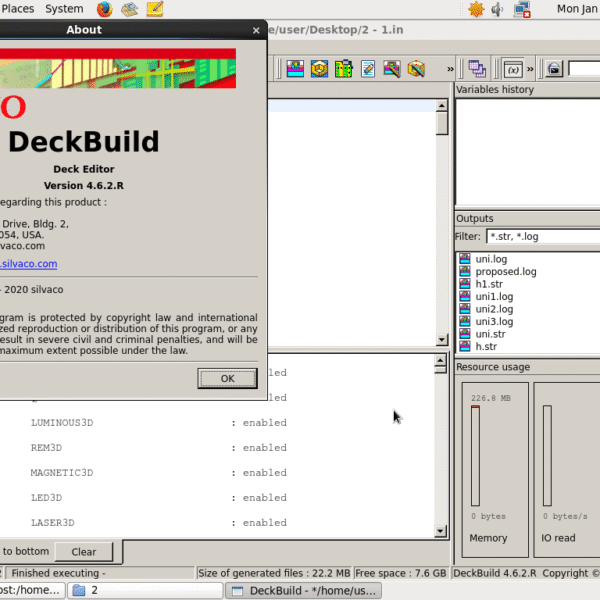Click the Variables history panel area
The image size is (600, 600).
tap(528, 152)
